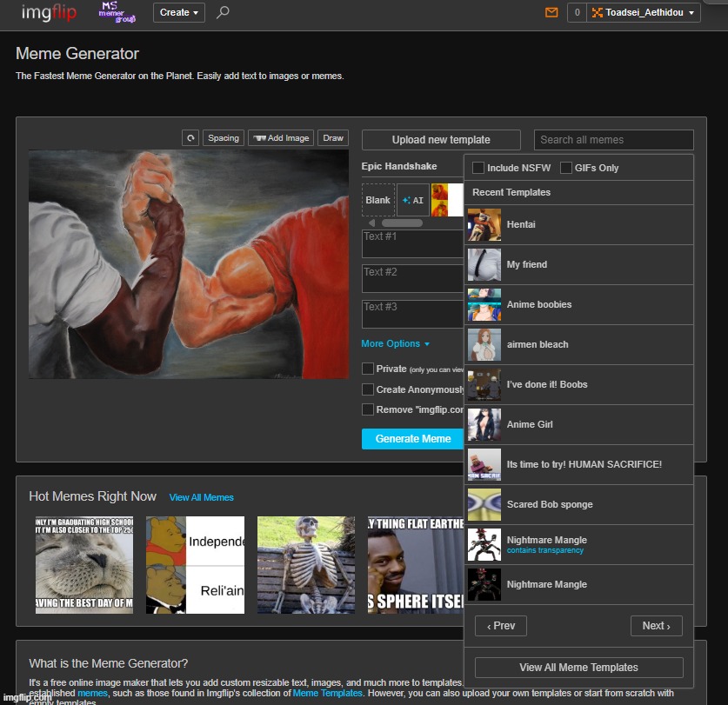Viewport: 728px width, 705px height.
Task: Select My friend recent template
Action: pos(579,264)
